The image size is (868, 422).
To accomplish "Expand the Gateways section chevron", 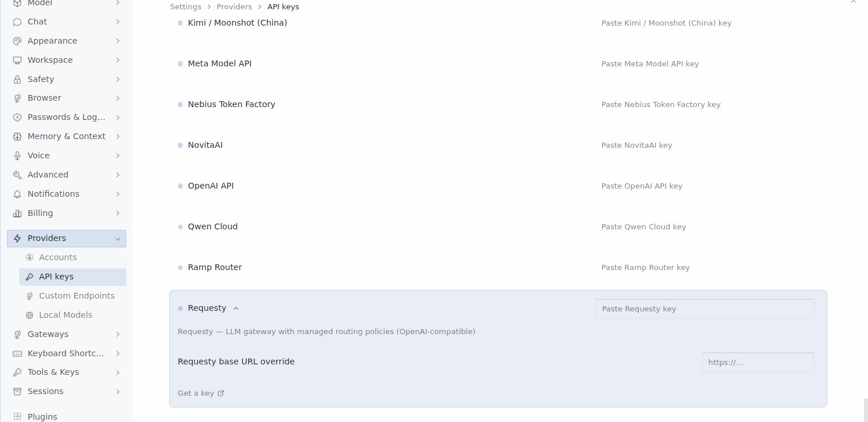I will click(118, 335).
